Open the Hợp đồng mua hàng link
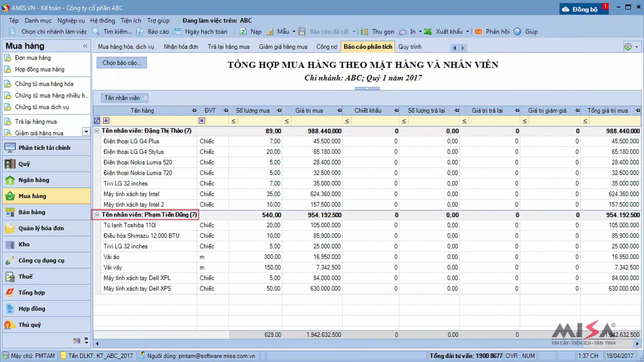This screenshot has height=362, width=644. [40, 69]
